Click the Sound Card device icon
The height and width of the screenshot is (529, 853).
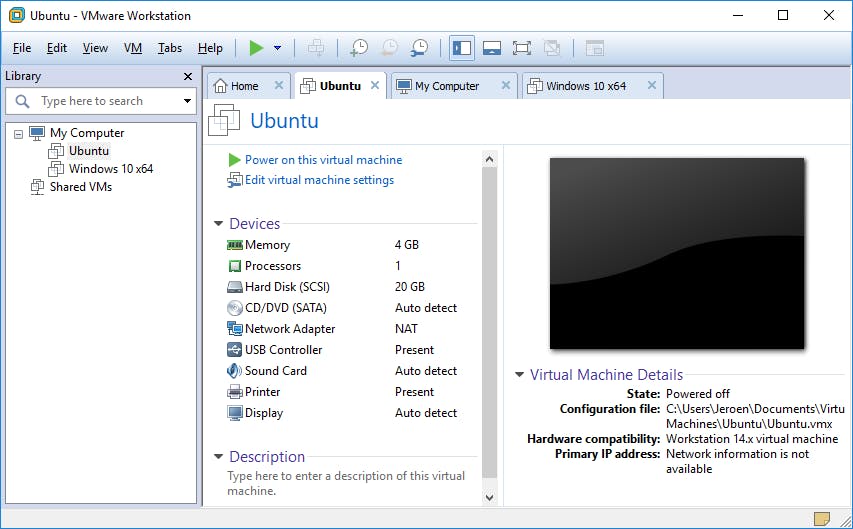tap(235, 371)
